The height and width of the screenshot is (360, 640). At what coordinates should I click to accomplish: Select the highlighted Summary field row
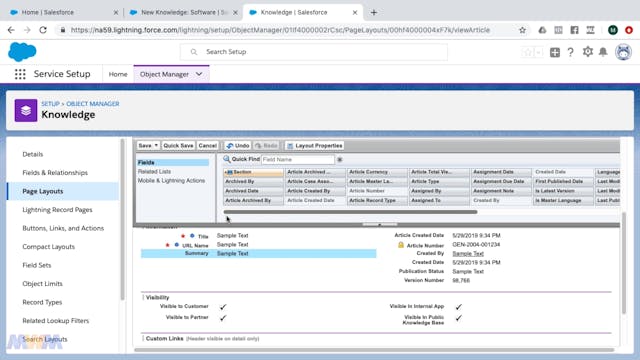pyautogui.click(x=258, y=253)
